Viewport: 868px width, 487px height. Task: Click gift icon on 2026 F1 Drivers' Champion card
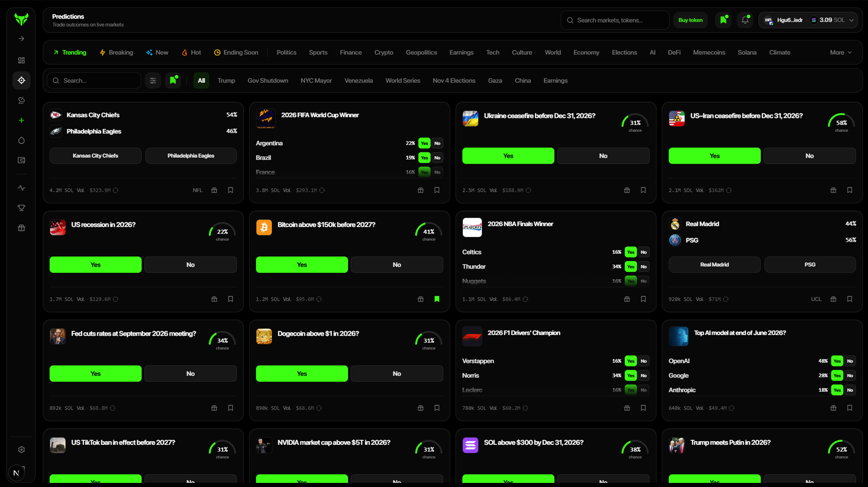click(x=627, y=408)
